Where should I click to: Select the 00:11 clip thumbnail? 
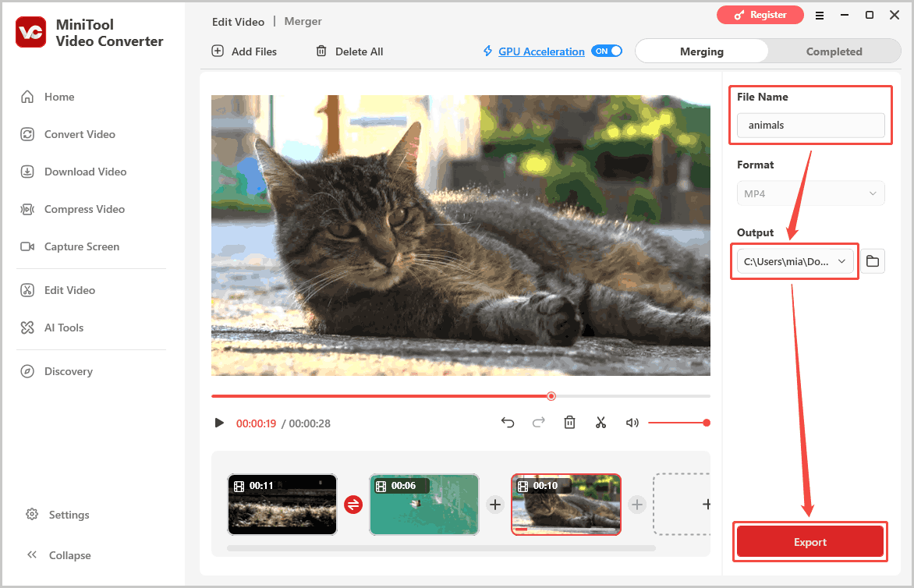282,504
